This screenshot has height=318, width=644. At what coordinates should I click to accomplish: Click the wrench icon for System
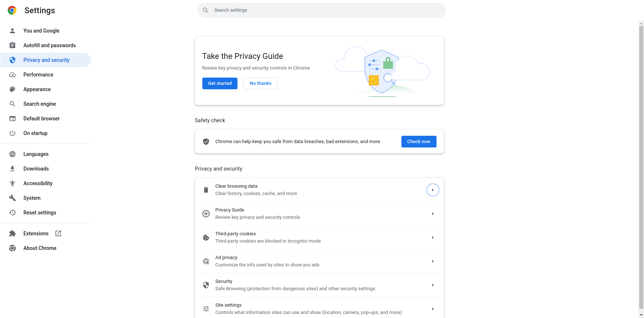point(12,198)
